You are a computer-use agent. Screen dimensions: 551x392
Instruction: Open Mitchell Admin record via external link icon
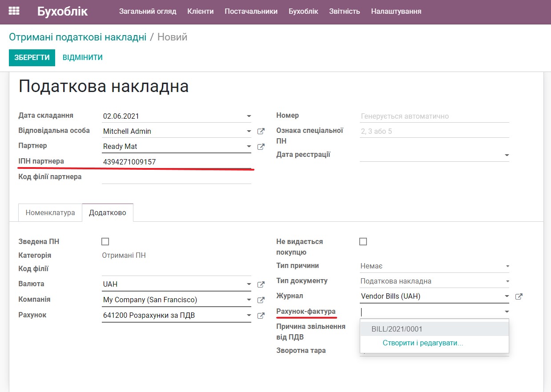click(x=261, y=131)
